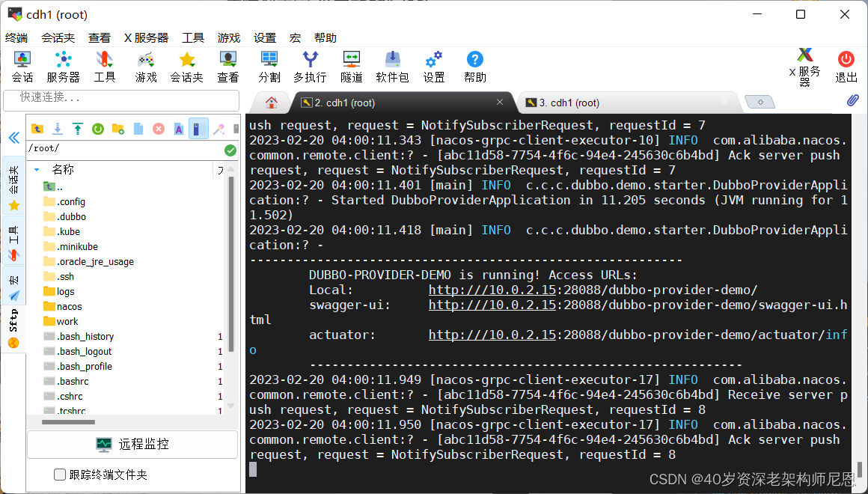Image resolution: width=868 pixels, height=494 pixels.
Task: Select the 会话夹 vertical sidebar tab
Action: click(13, 186)
